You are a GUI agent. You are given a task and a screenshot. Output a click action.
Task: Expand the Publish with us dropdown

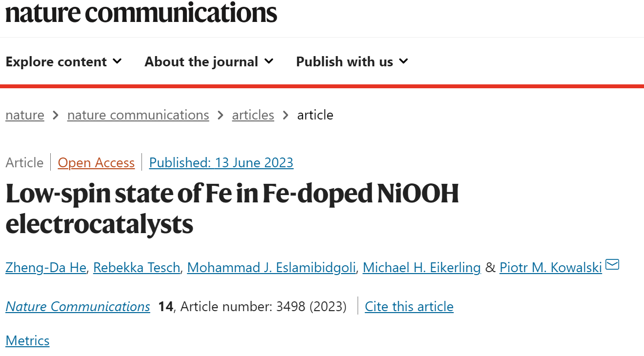coord(352,62)
